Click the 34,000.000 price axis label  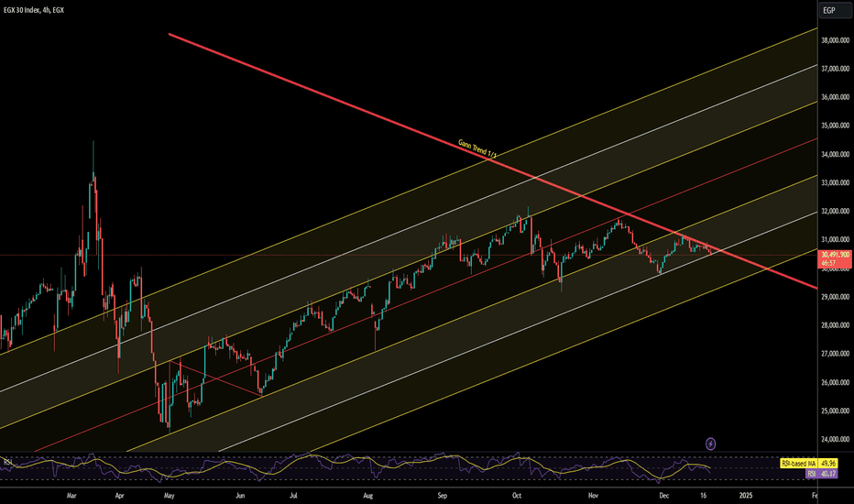pyautogui.click(x=835, y=154)
